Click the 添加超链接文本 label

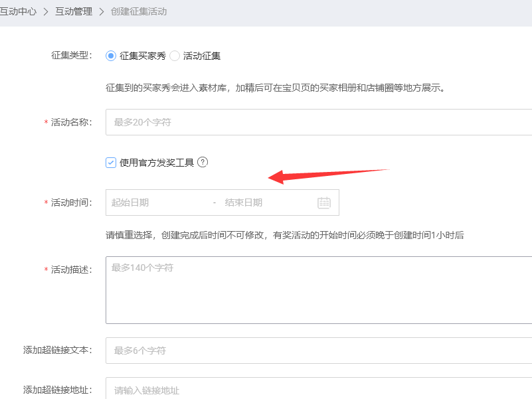pos(58,350)
